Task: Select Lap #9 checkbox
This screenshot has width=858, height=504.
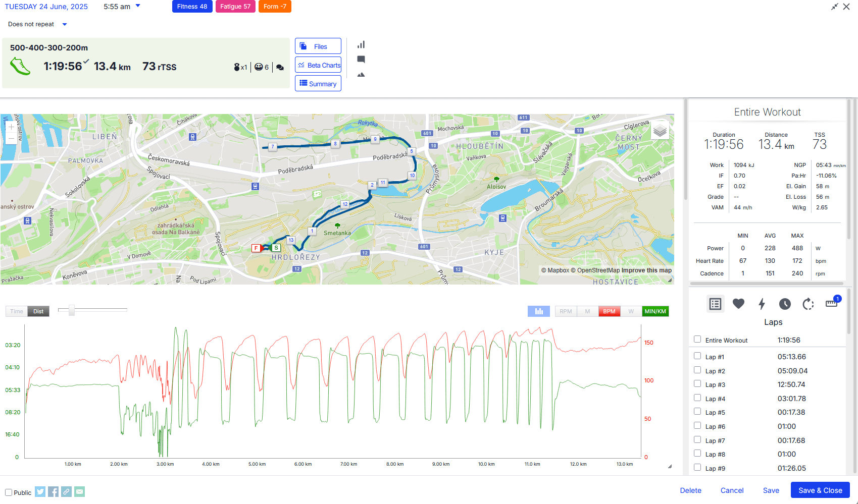Action: tap(697, 468)
